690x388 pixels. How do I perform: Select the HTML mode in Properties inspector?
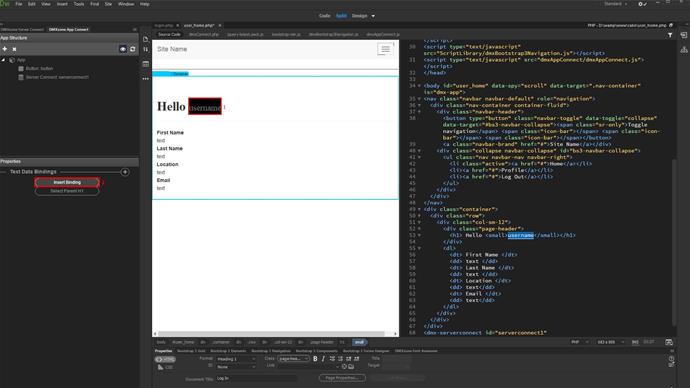[165, 359]
